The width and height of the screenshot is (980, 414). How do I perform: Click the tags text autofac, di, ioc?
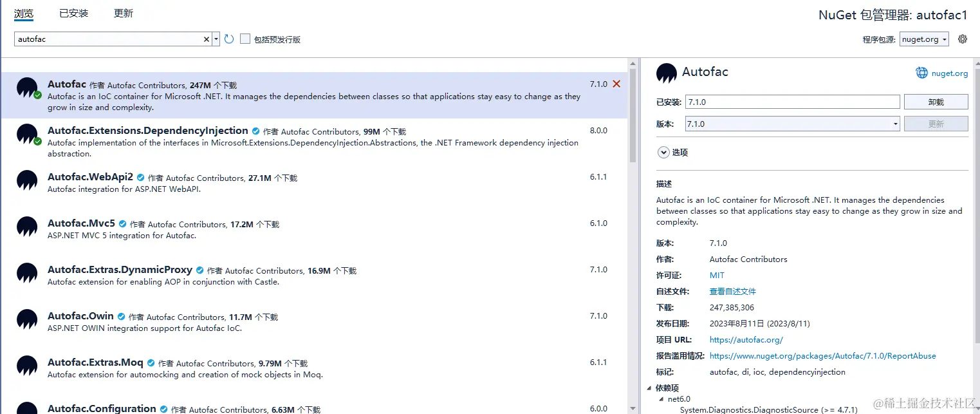tap(777, 372)
